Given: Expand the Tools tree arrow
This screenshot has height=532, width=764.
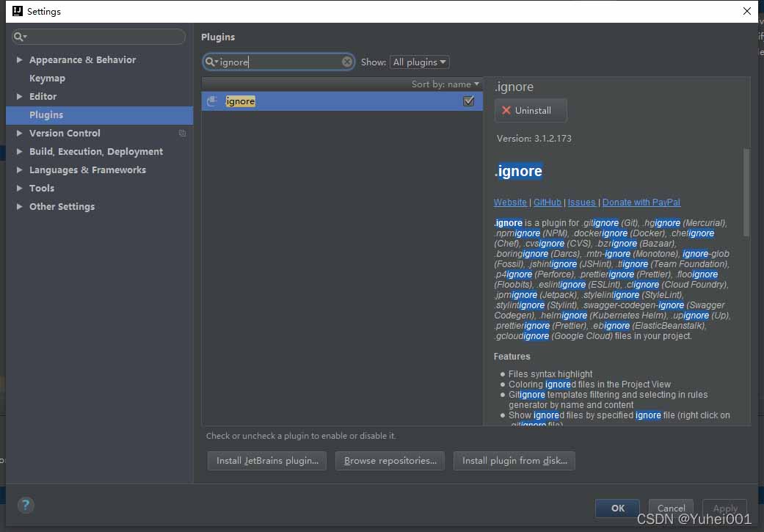Looking at the screenshot, I should pyautogui.click(x=20, y=188).
